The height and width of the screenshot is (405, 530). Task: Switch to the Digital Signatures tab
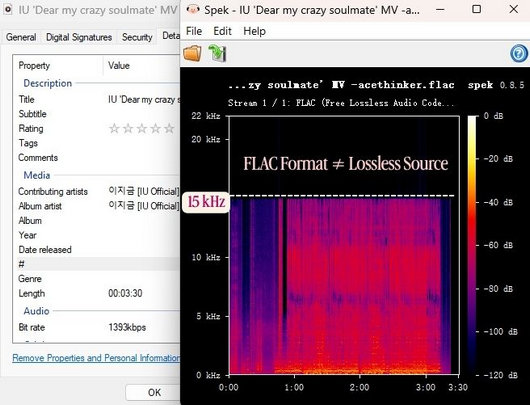click(79, 37)
